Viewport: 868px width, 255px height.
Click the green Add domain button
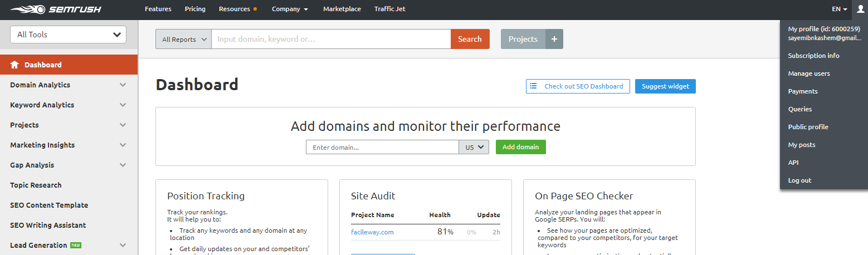(x=520, y=147)
